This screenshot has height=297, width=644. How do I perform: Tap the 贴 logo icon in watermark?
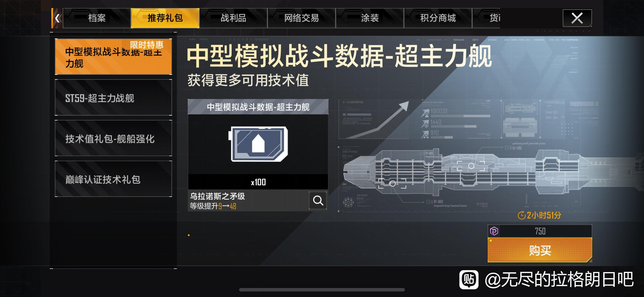click(x=469, y=279)
